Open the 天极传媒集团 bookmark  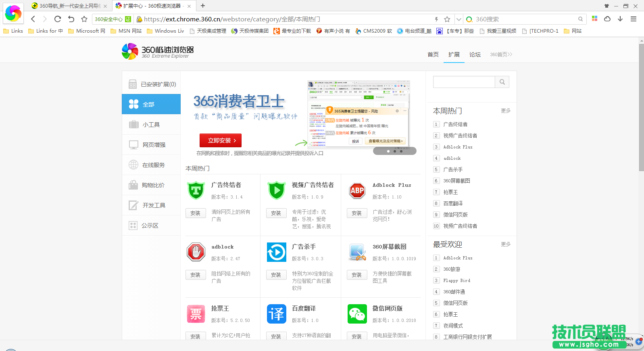pos(250,31)
